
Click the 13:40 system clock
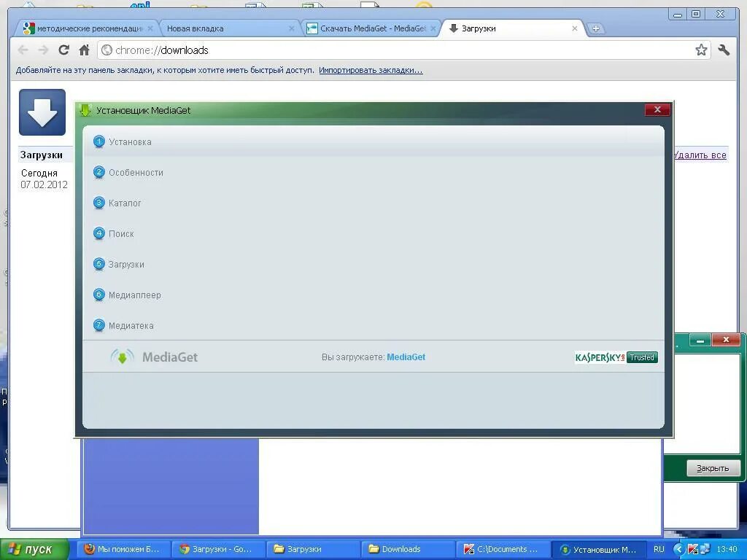pyautogui.click(x=727, y=549)
